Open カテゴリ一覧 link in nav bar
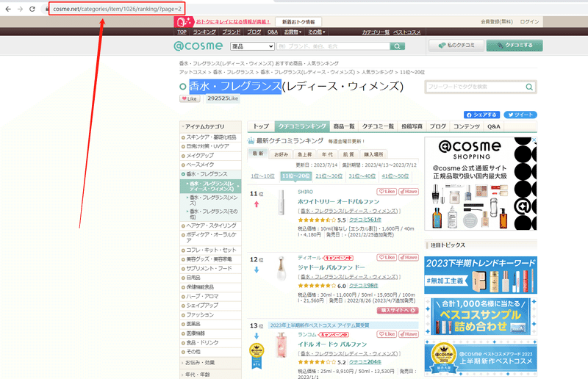This screenshot has width=588, height=379. click(x=376, y=32)
